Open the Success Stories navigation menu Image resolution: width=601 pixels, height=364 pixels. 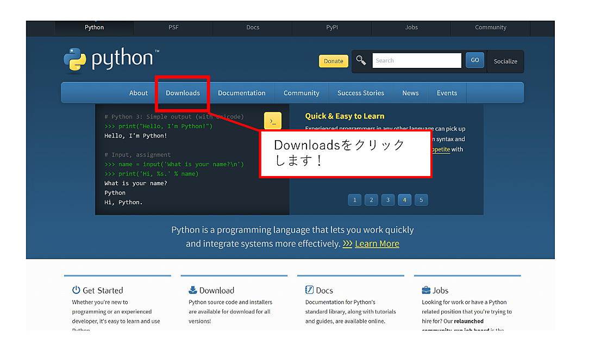(361, 93)
